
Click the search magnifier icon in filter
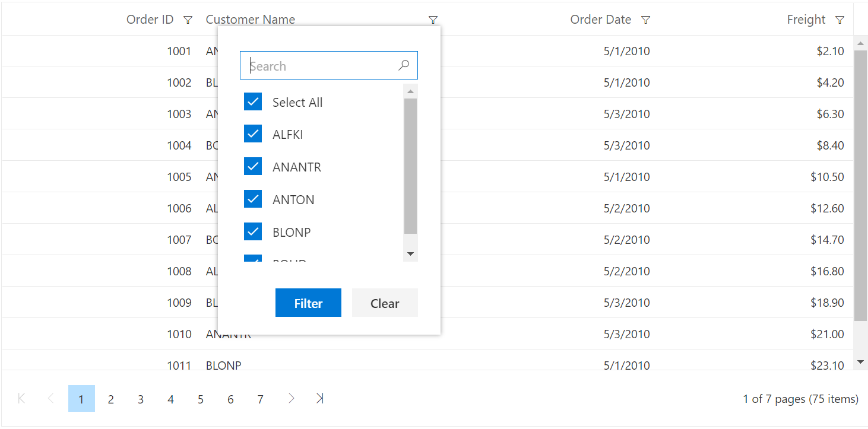point(404,65)
